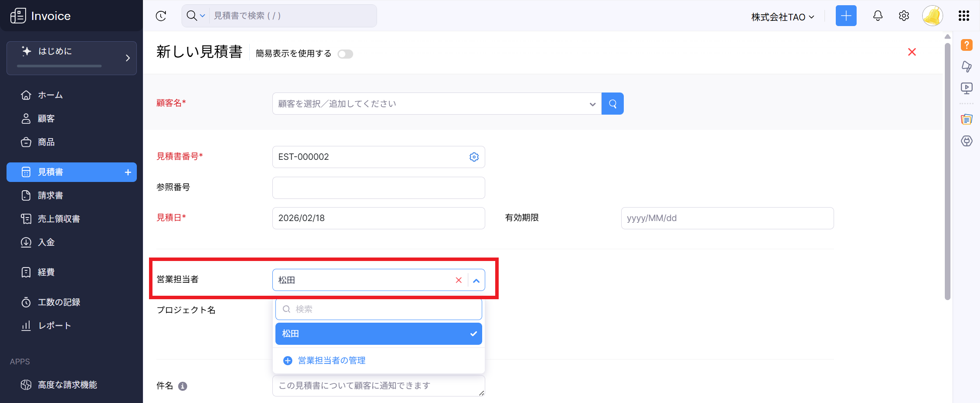Collapse the 営業担当者 dropdown chevron

pos(476,281)
